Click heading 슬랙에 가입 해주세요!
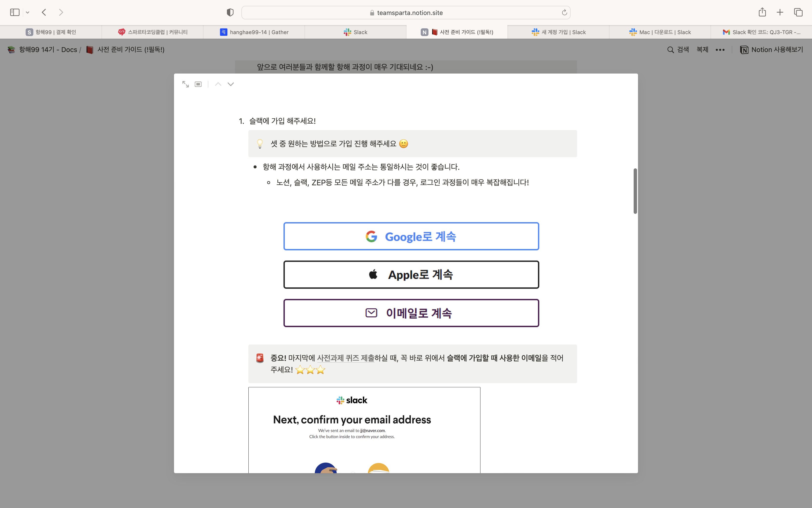This screenshot has width=812, height=508. (x=283, y=121)
